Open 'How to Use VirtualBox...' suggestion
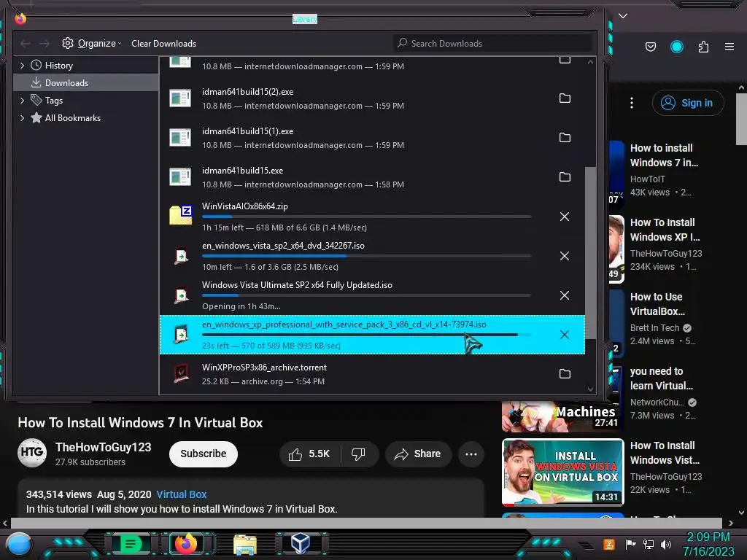Viewport: 747px width, 560px height. click(x=657, y=304)
